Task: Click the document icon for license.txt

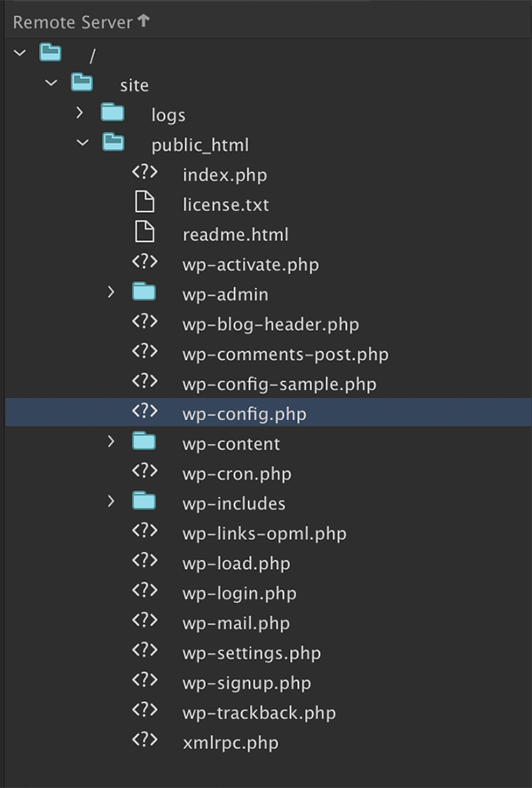Action: [x=144, y=205]
